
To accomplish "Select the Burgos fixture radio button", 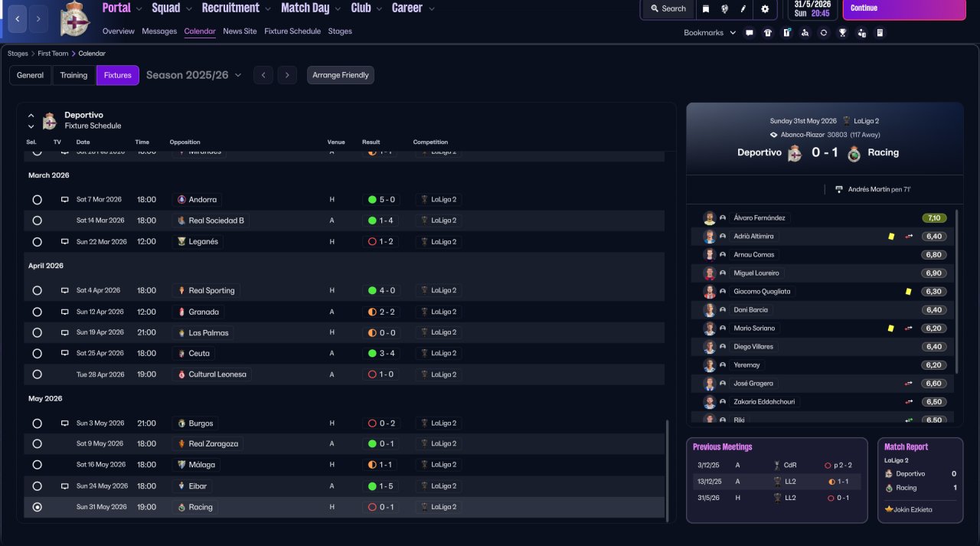I will (x=37, y=423).
